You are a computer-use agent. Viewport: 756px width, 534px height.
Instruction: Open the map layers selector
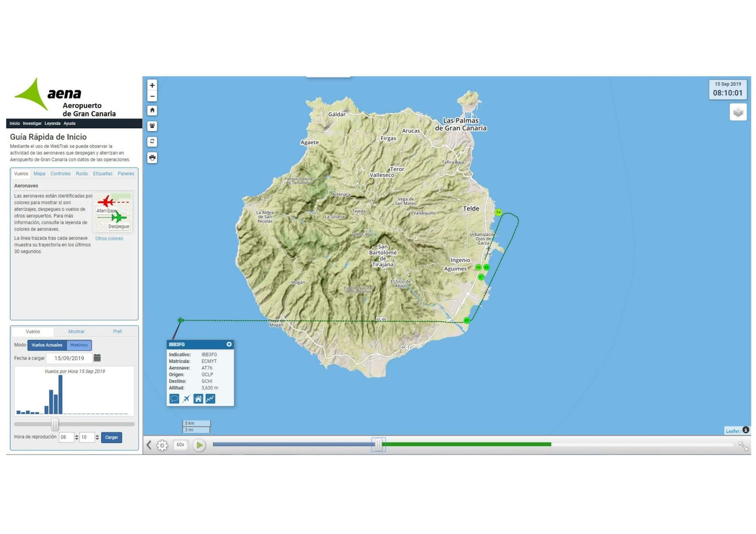(x=738, y=112)
